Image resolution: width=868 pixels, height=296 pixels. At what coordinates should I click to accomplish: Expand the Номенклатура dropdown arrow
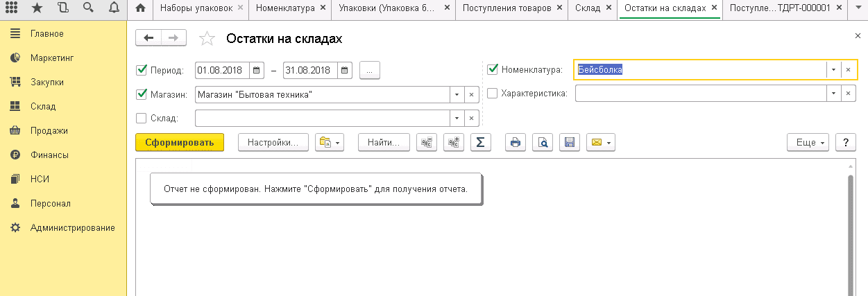click(832, 70)
